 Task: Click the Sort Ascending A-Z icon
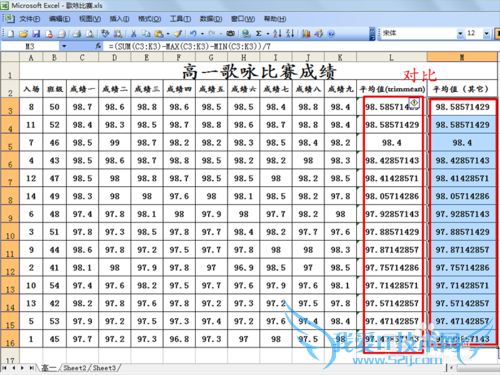pyautogui.click(x=277, y=34)
